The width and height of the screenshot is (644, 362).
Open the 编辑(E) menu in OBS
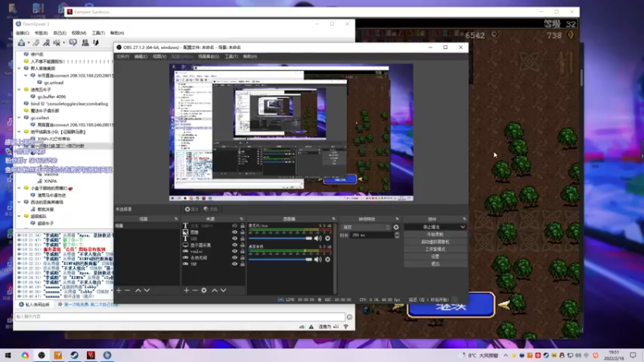(140, 56)
